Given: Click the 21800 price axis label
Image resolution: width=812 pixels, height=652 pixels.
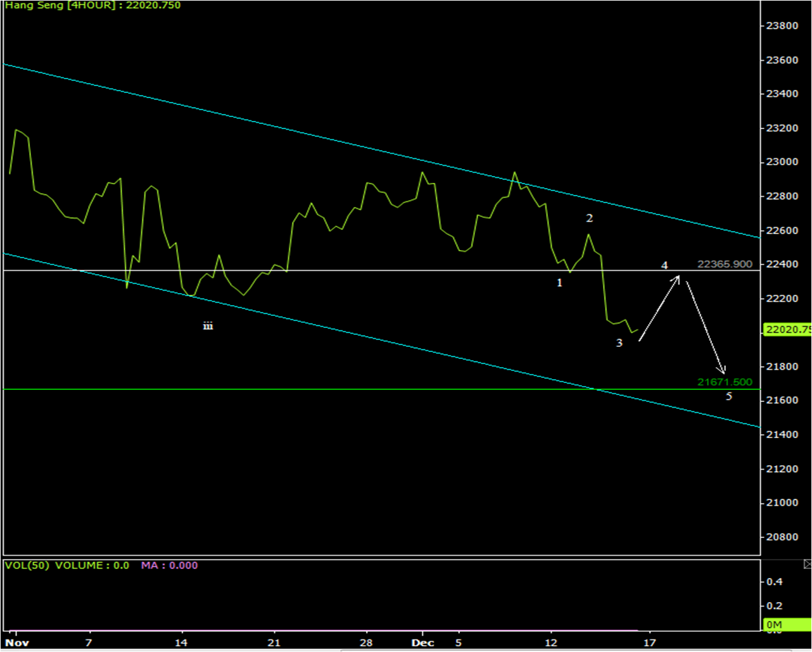Looking at the screenshot, I should [x=782, y=367].
